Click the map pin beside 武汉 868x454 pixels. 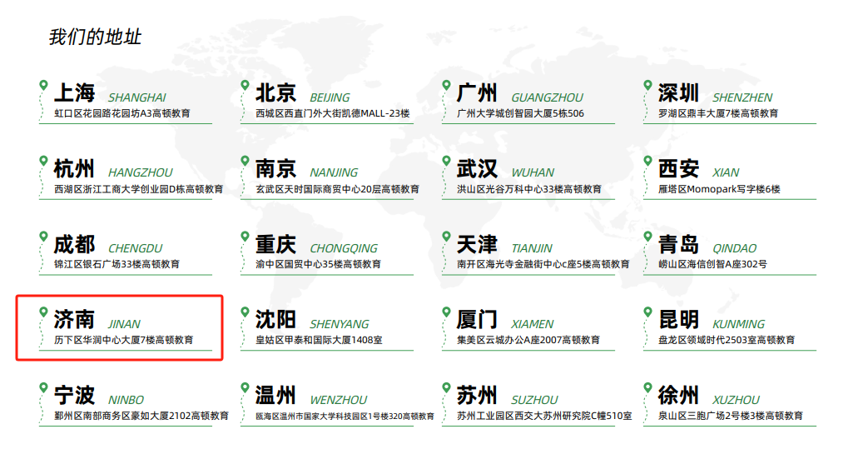(446, 161)
